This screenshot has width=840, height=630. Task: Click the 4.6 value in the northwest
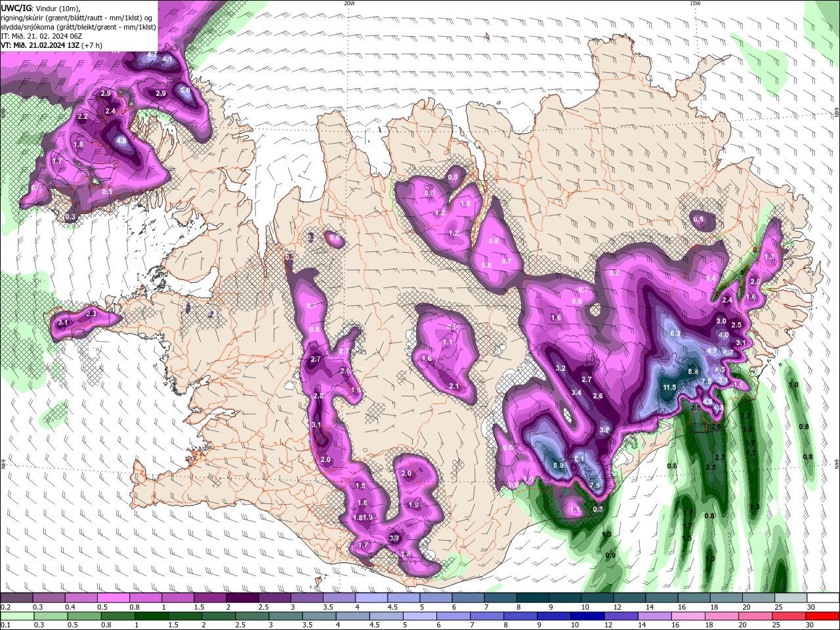pos(121,140)
